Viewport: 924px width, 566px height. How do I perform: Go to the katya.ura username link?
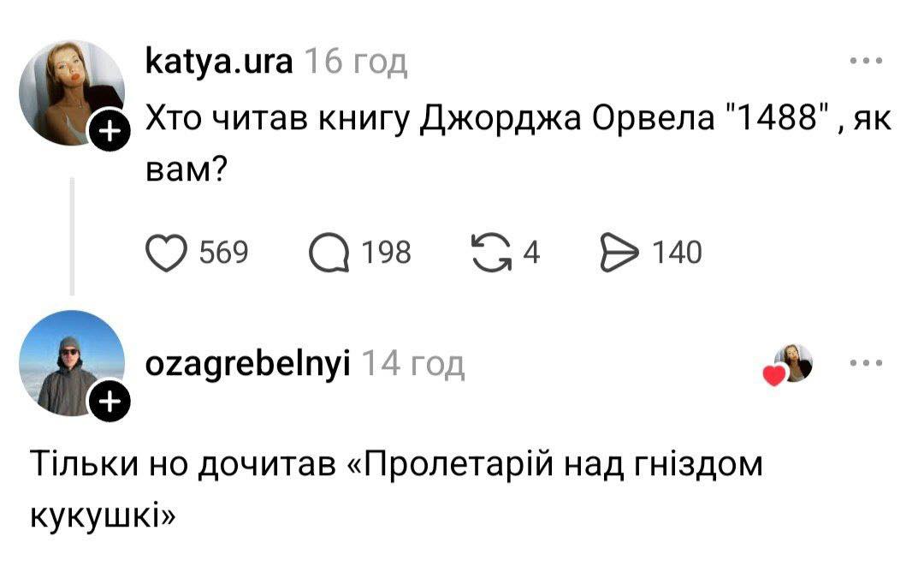pyautogui.click(x=220, y=62)
